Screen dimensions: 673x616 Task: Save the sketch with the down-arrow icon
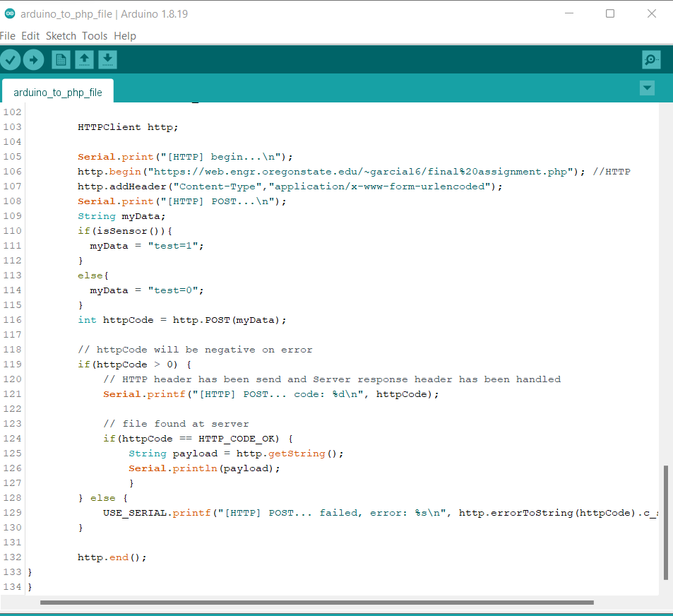tap(107, 60)
